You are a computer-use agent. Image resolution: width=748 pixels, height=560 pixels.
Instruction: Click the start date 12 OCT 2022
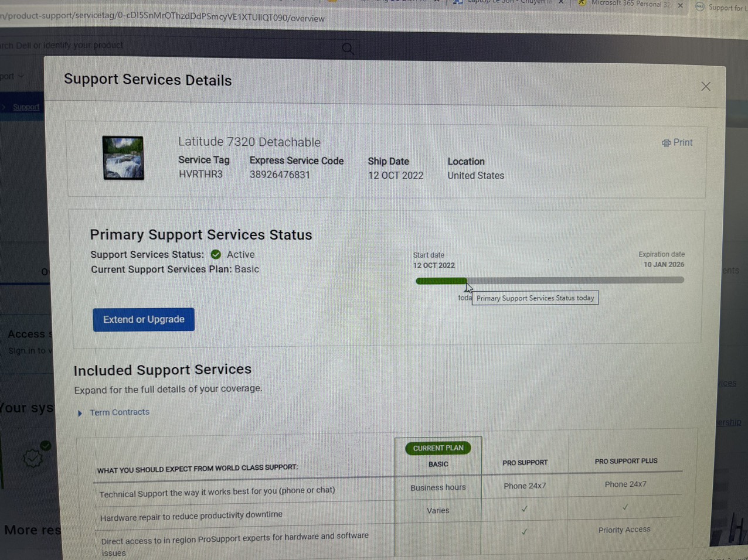point(434,265)
